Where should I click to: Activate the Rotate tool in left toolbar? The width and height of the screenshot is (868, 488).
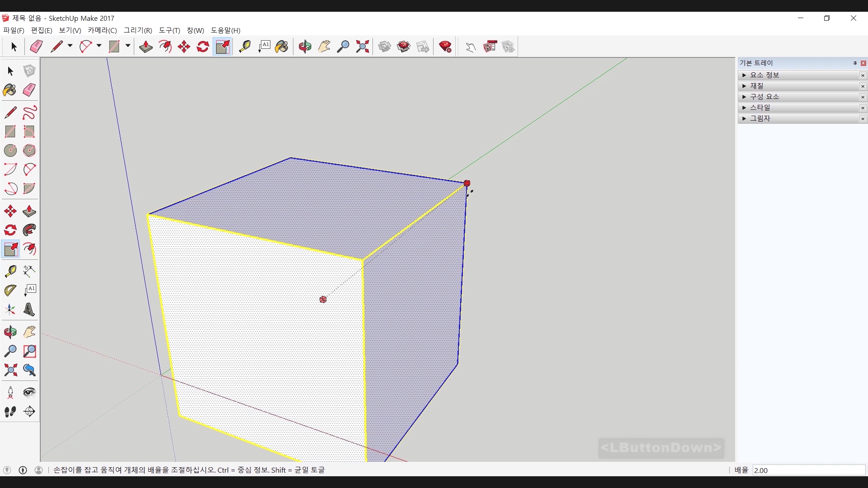tap(10, 230)
